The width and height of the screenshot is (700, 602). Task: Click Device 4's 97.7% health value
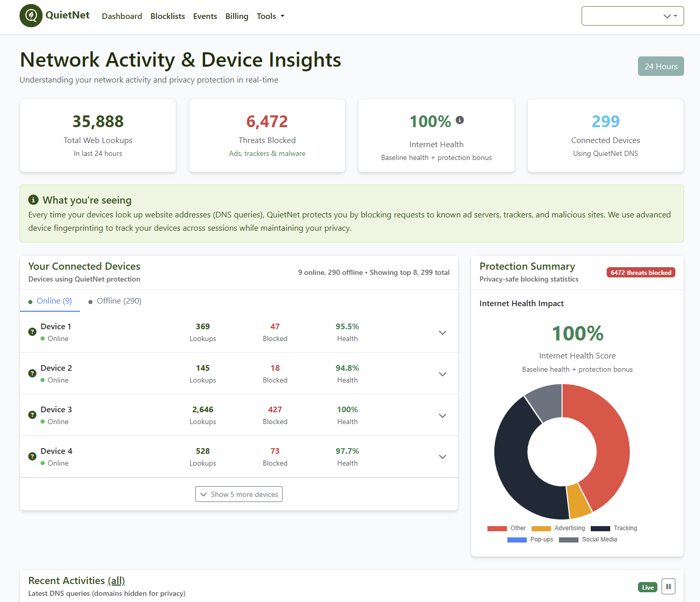(347, 451)
